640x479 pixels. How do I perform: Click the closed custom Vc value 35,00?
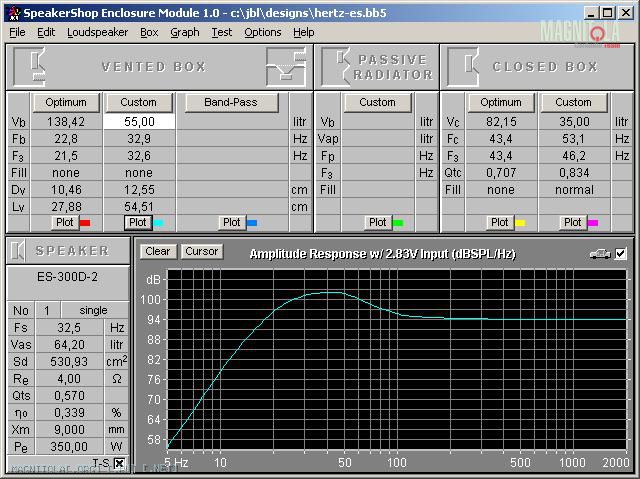574,122
